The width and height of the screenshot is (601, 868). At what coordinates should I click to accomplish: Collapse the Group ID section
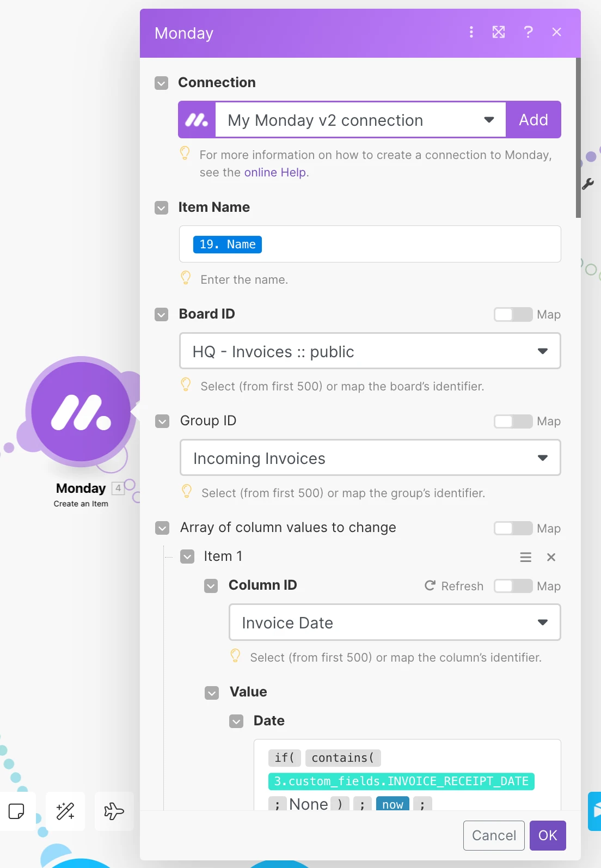tap(162, 421)
